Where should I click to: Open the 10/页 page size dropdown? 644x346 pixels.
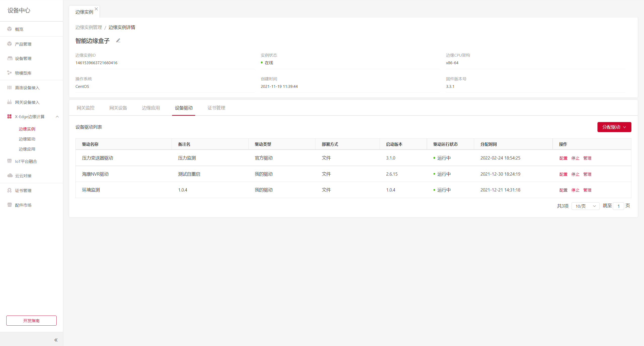point(585,206)
